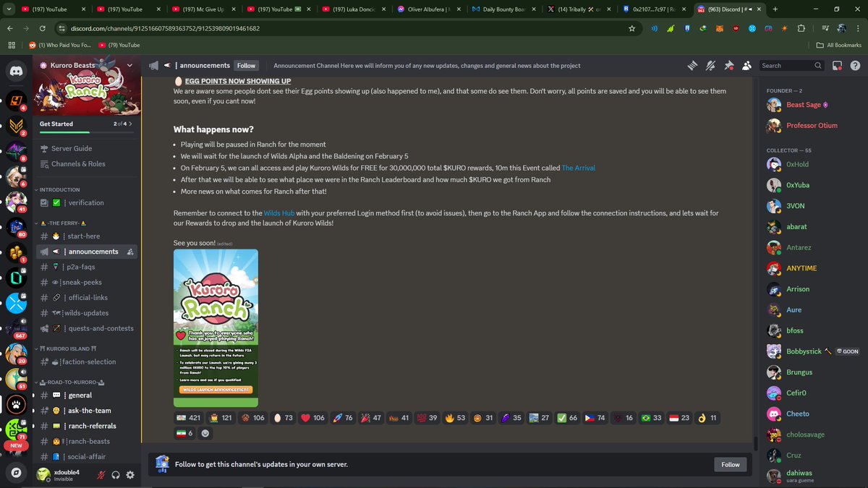Image resolution: width=868 pixels, height=488 pixels.
Task: Open xdouble4 user status panel
Action: point(61,475)
